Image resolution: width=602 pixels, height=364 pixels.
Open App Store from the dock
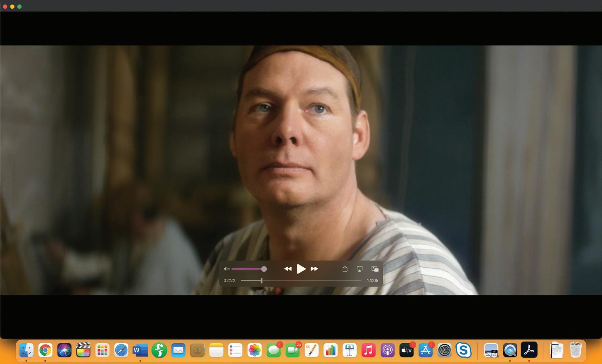tap(426, 351)
